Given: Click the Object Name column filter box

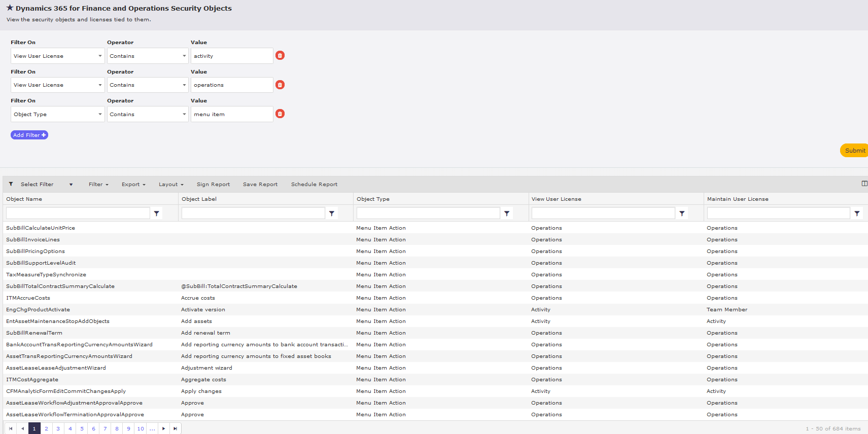Looking at the screenshot, I should tap(78, 213).
